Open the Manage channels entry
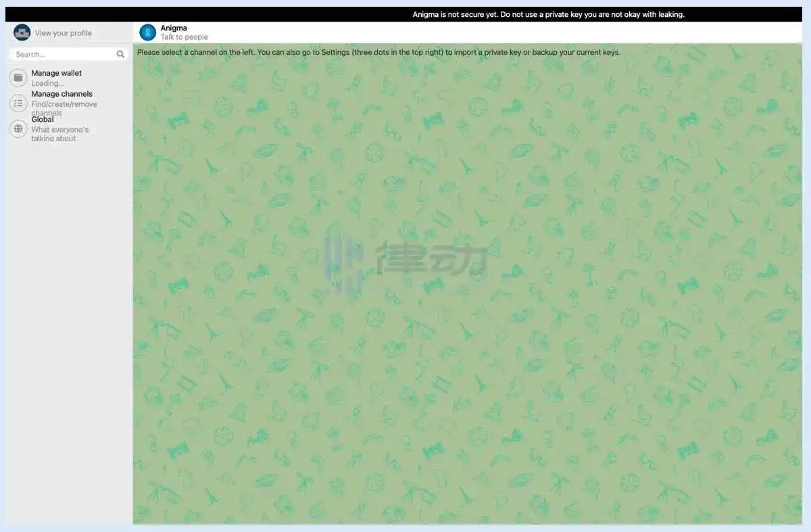Image resolution: width=811 pixels, height=532 pixels. coord(69,103)
